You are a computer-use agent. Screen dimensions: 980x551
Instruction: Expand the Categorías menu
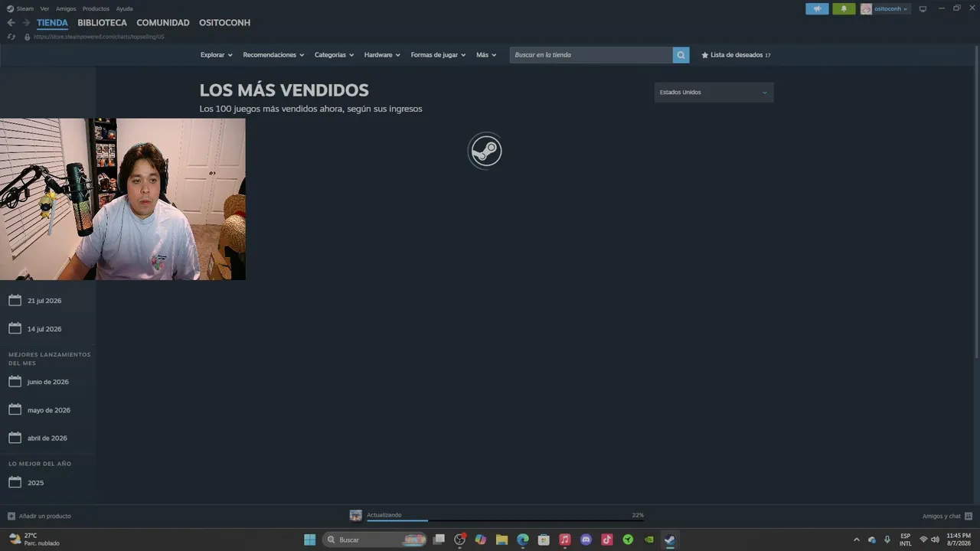pos(334,55)
